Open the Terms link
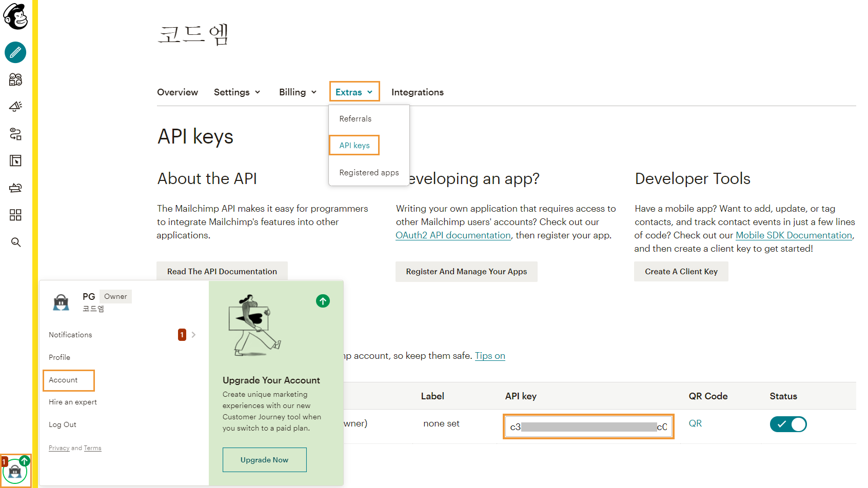The image size is (868, 488). pyautogui.click(x=92, y=448)
